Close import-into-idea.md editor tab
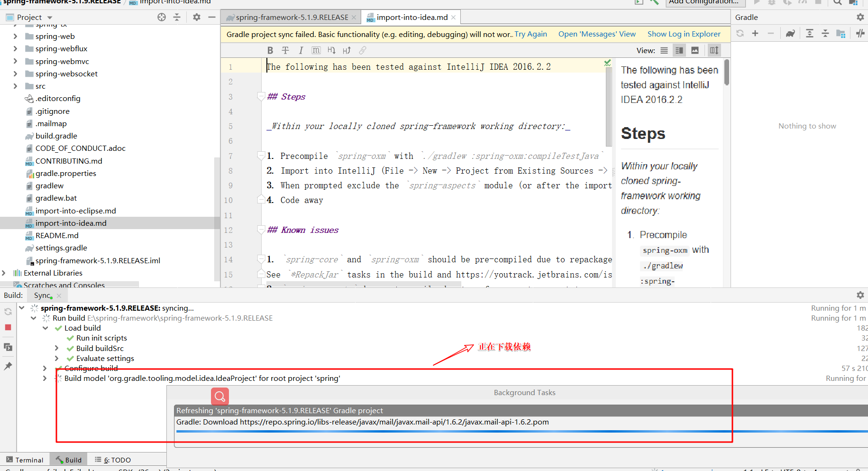The width and height of the screenshot is (868, 471). point(454,17)
